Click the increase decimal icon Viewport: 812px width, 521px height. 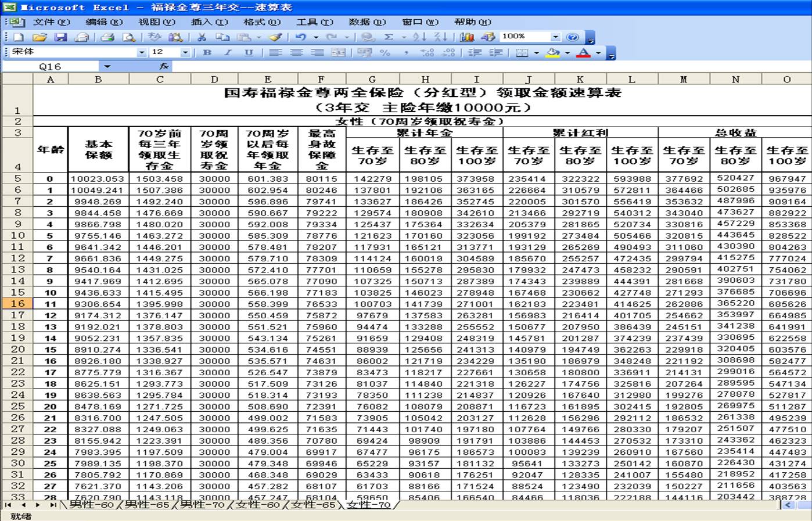tap(427, 53)
